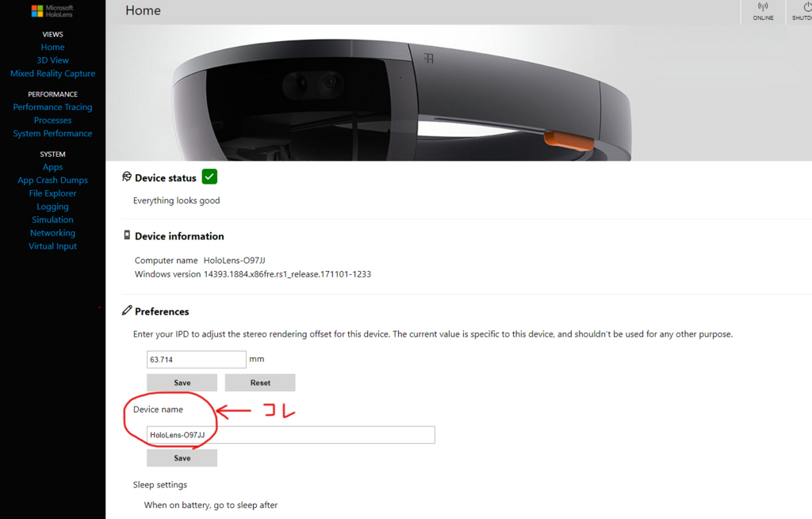Viewport: 812px width, 519px height.
Task: Click the Preferences heading
Action: click(162, 311)
